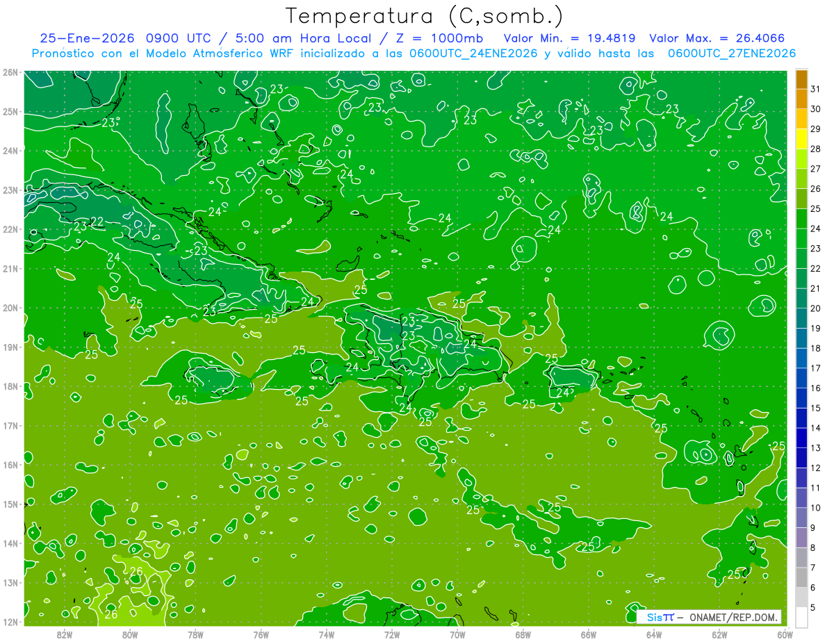Click latitude axis label '22N'

click(x=10, y=229)
